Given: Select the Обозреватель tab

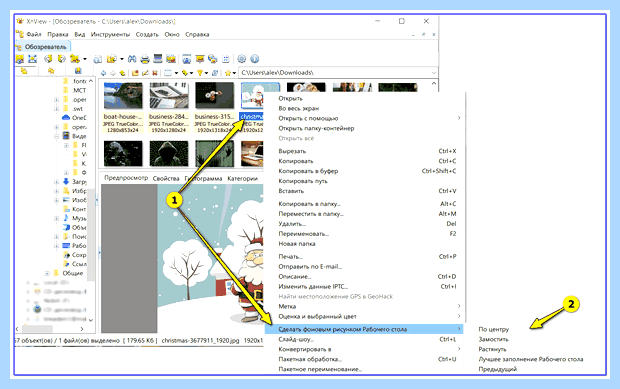Looking at the screenshot, I should coord(43,47).
